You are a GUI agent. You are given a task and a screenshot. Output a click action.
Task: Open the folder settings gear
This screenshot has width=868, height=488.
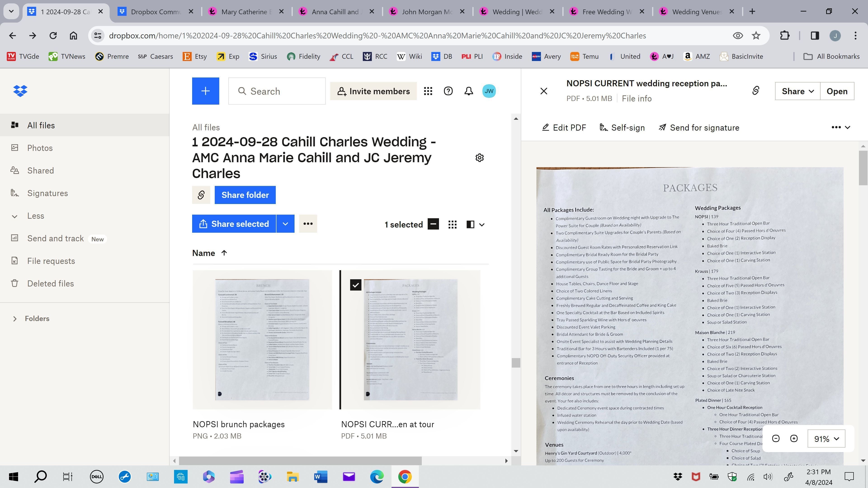(x=479, y=158)
